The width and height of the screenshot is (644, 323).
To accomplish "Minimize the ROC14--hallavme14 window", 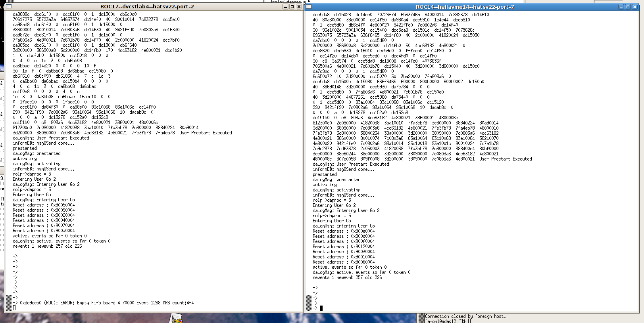I will click(621, 7).
